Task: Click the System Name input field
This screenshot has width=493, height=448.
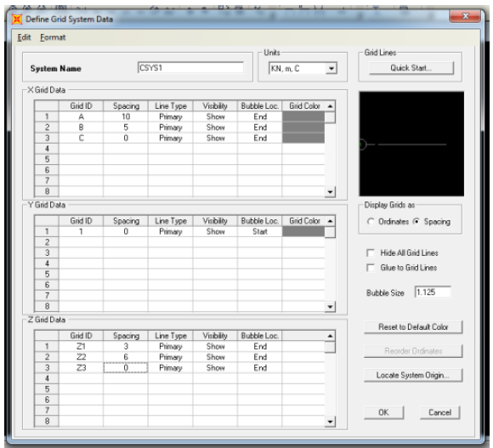Action: pos(190,68)
